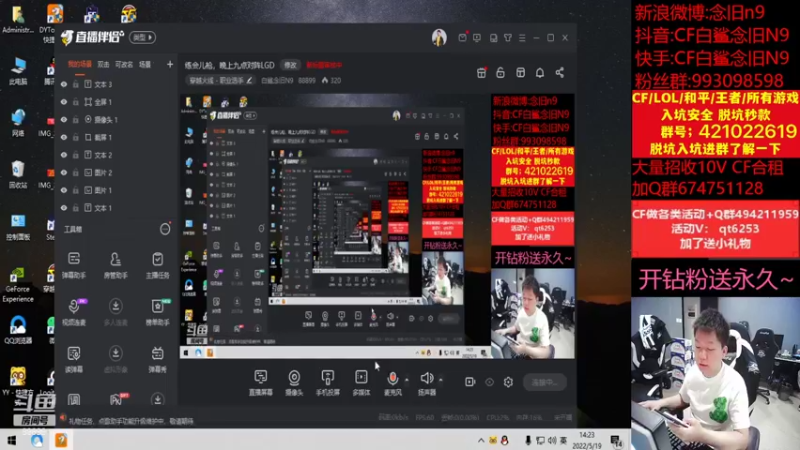Click the streamer avatar in title bar
This screenshot has height=450, width=800.
point(439,37)
